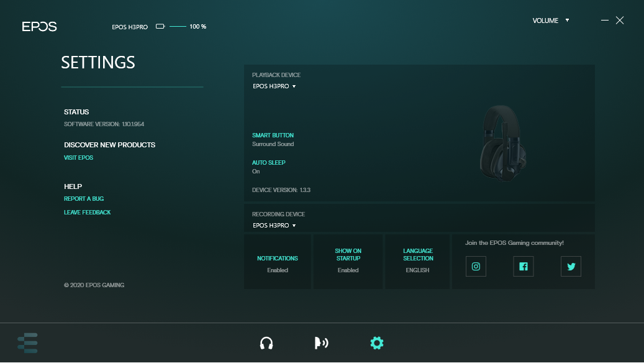Open EPOS Twitter page
Viewport: 644px width, 363px height.
coord(571,267)
